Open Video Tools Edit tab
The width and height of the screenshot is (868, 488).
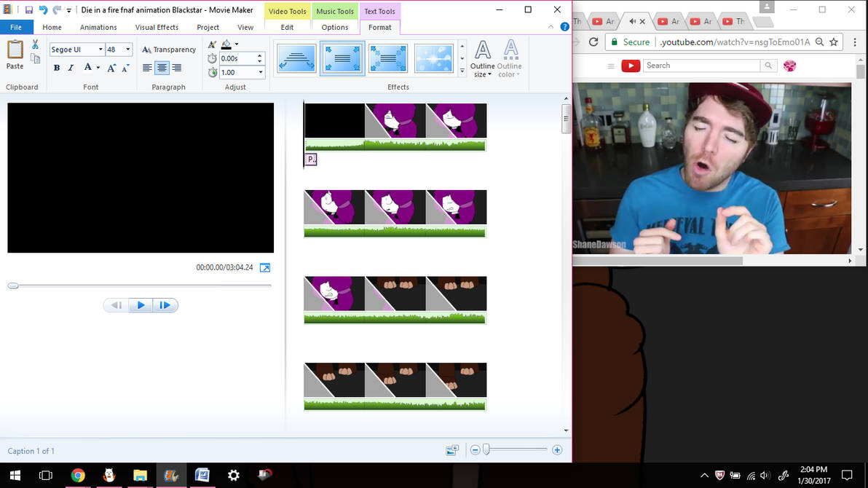tap(287, 27)
